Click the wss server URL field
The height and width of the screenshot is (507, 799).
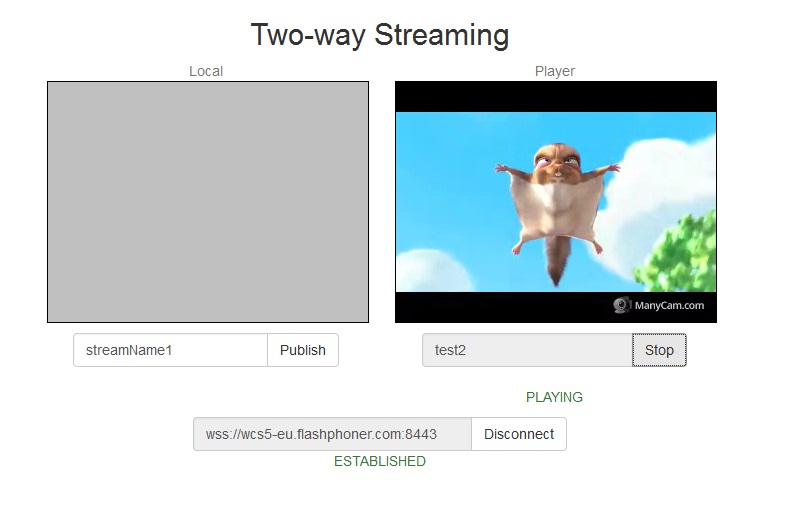pyautogui.click(x=332, y=434)
